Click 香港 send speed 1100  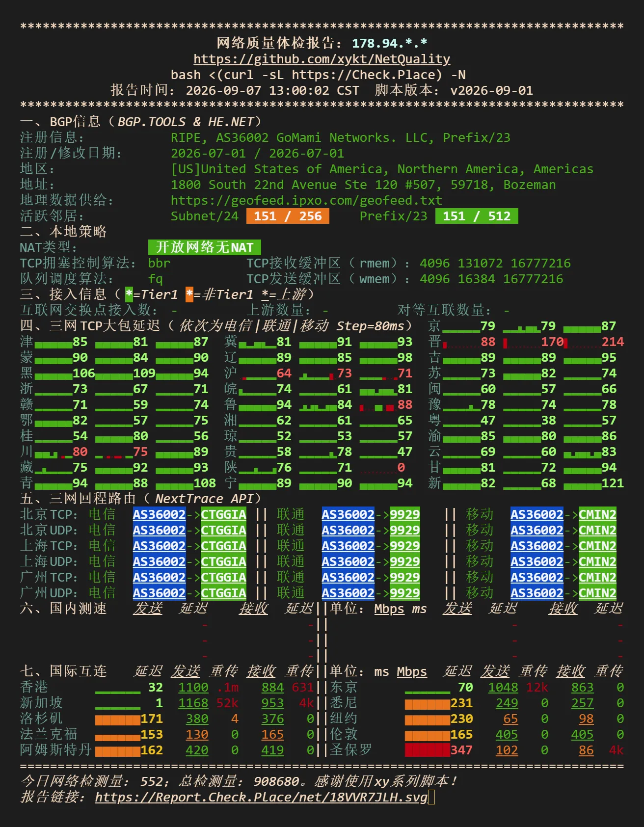pyautogui.click(x=193, y=687)
